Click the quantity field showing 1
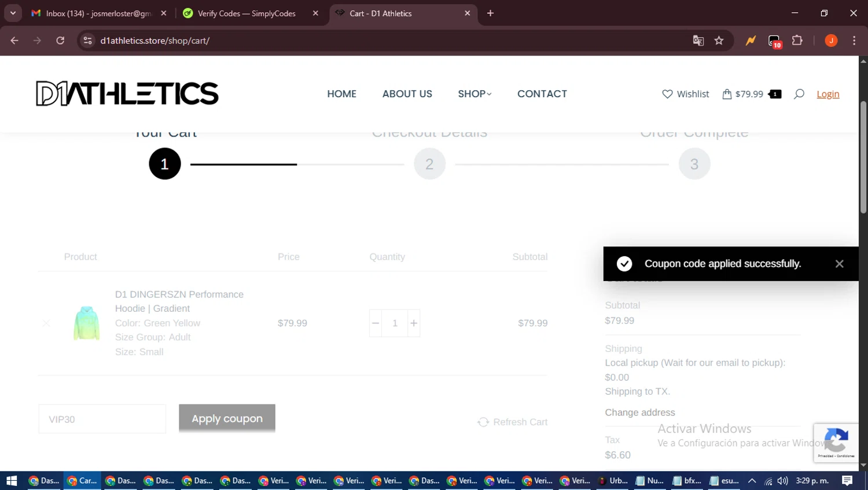Screen dimensions: 868x490 [395, 323]
